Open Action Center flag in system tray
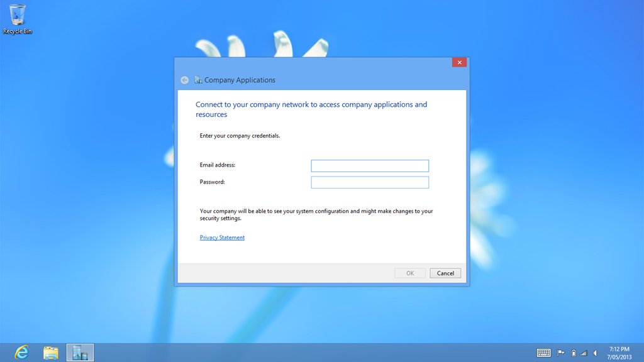Viewport: 644px width, 362px height. click(561, 353)
